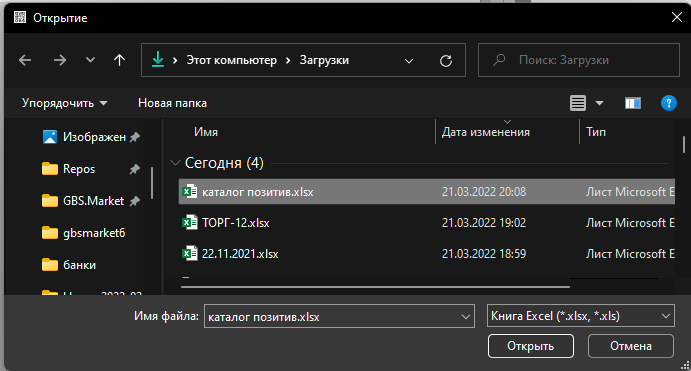
Task: Open recent locations dropdown chevron
Action: click(x=90, y=59)
